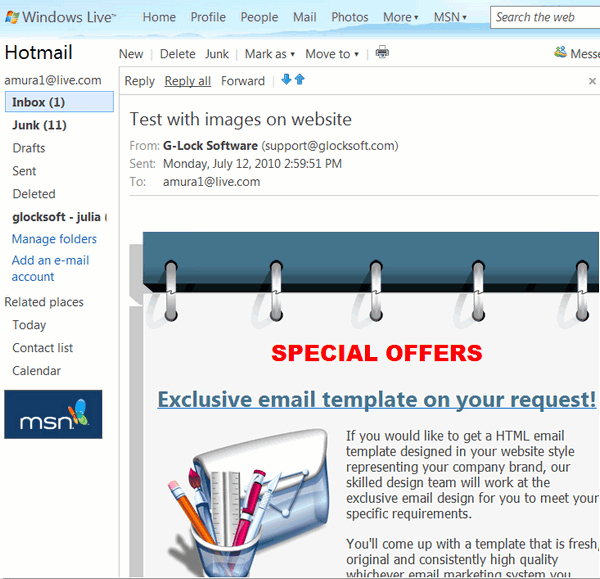Delete the current email
The height and width of the screenshot is (579, 600).
coord(177,54)
